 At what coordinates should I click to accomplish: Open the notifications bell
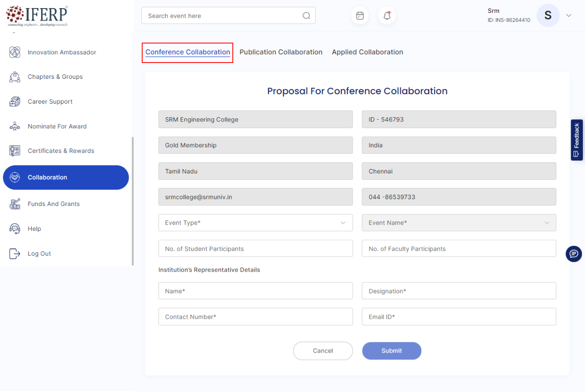387,16
